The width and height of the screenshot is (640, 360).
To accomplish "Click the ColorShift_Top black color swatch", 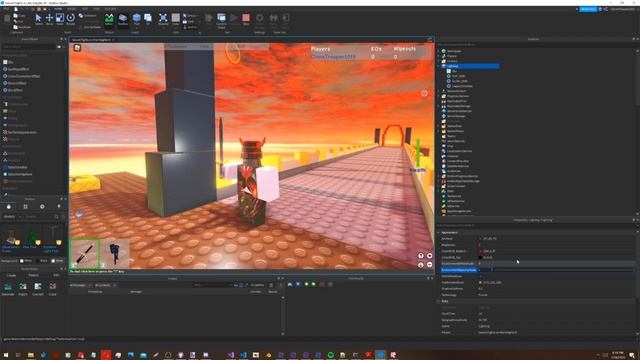I will coord(480,258).
